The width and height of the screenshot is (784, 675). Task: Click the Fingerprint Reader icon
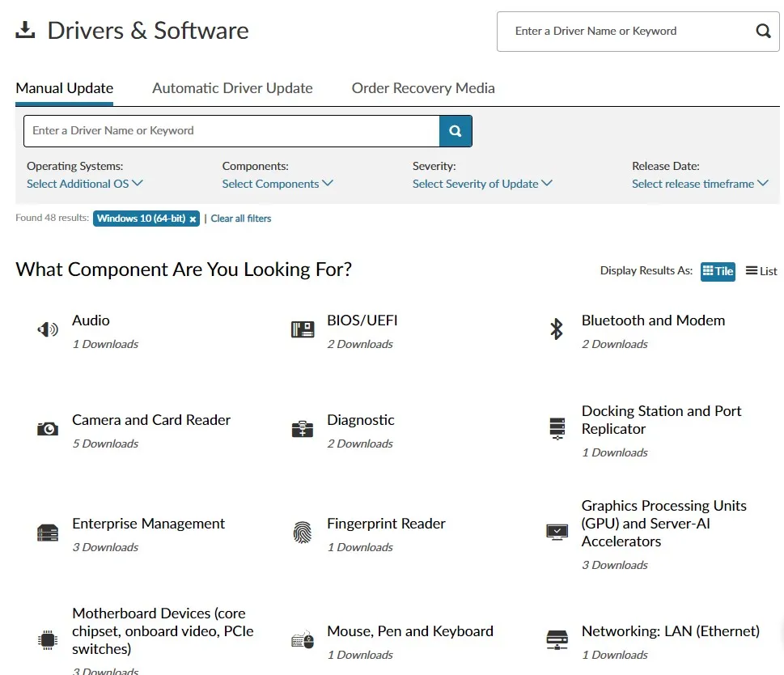(x=303, y=533)
